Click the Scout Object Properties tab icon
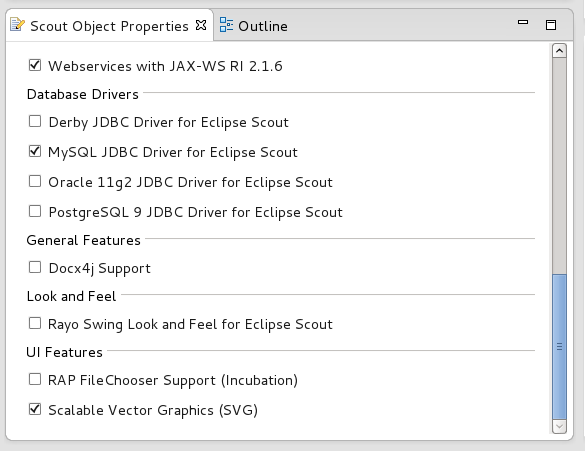585x451 pixels. click(17, 25)
